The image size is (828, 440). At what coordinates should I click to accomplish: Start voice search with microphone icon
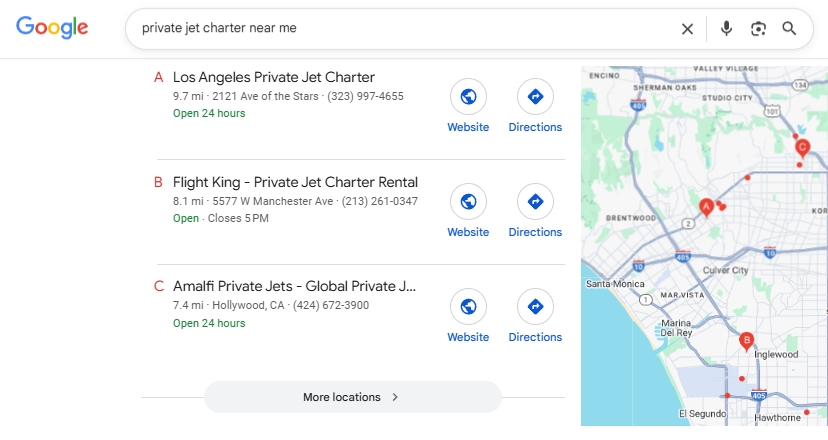(727, 29)
